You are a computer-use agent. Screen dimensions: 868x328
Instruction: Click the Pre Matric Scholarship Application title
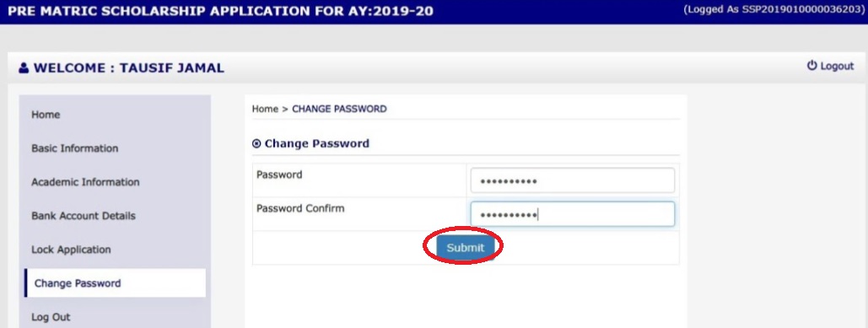(220, 11)
